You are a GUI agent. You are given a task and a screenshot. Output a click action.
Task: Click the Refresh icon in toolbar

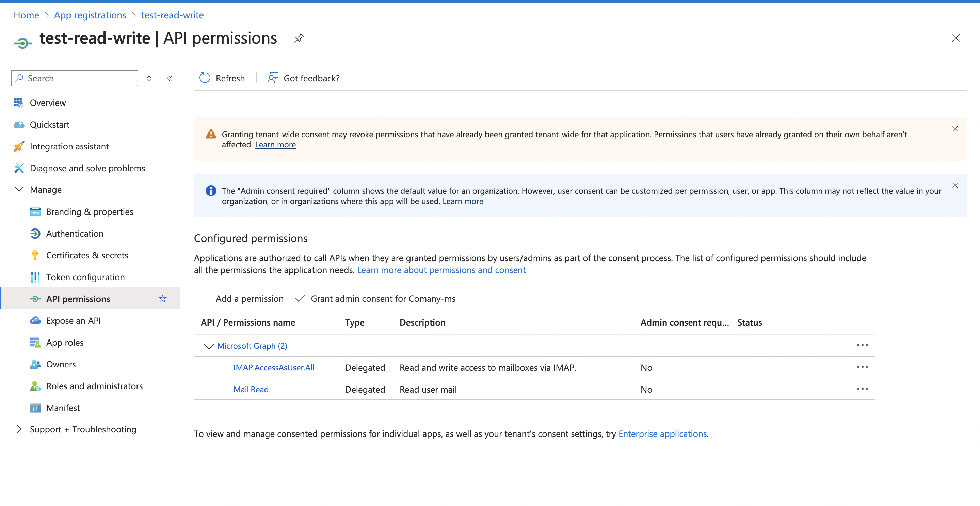point(205,78)
